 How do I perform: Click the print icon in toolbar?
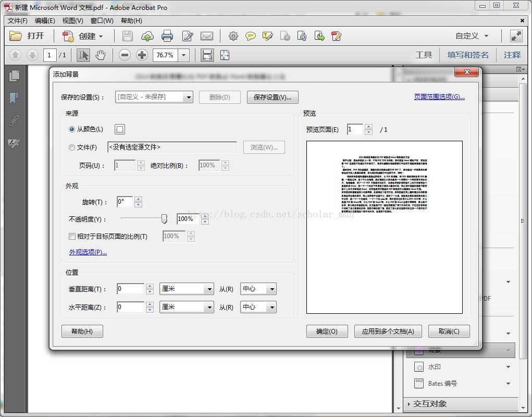[x=167, y=36]
